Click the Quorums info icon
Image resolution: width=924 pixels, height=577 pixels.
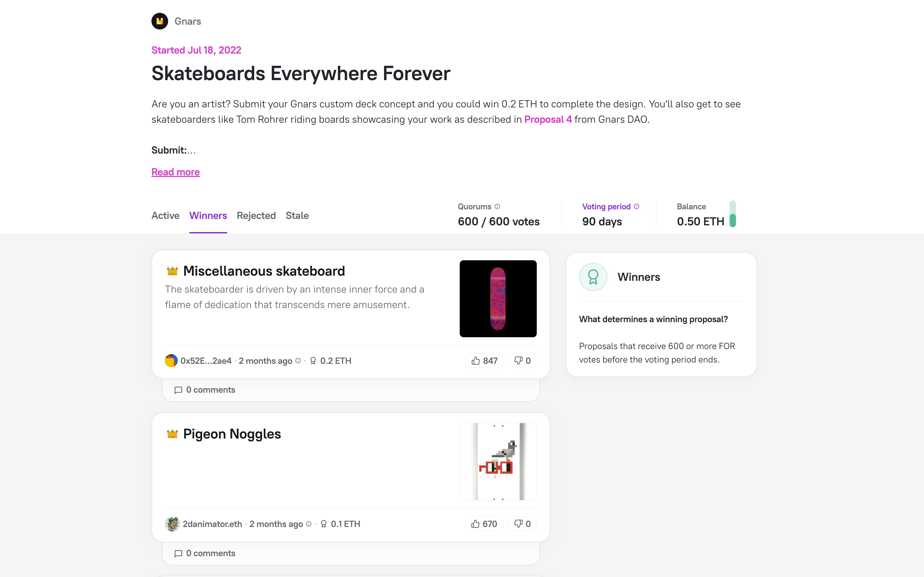(497, 206)
